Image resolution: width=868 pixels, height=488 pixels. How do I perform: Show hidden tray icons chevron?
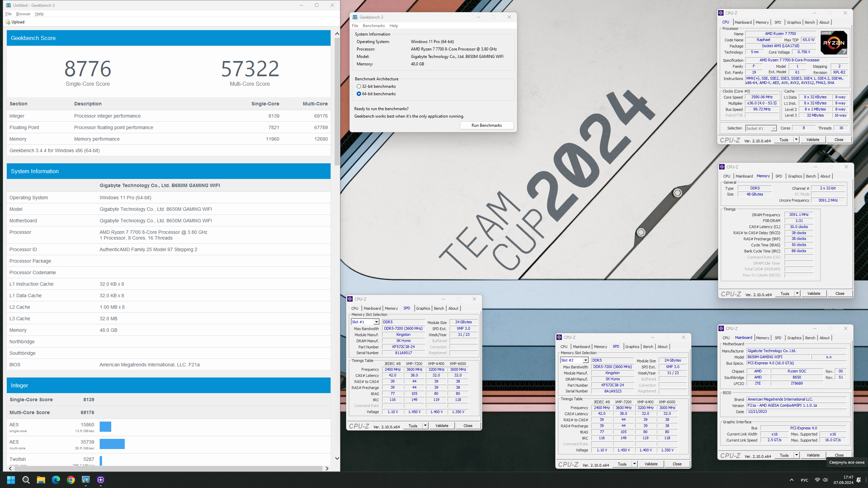[x=791, y=480]
